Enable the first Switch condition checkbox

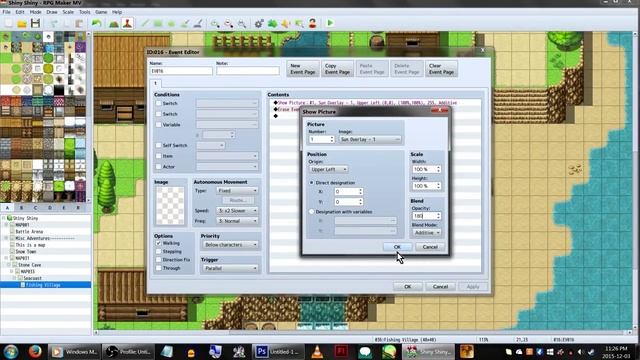click(158, 103)
